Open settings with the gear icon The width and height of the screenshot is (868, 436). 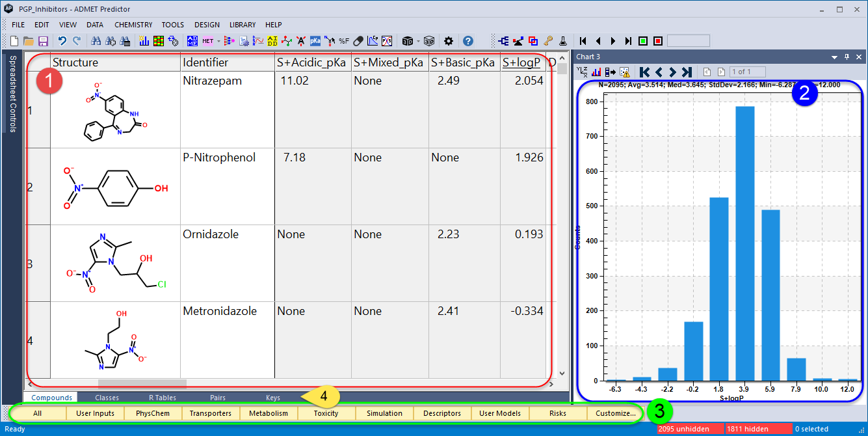coord(449,40)
